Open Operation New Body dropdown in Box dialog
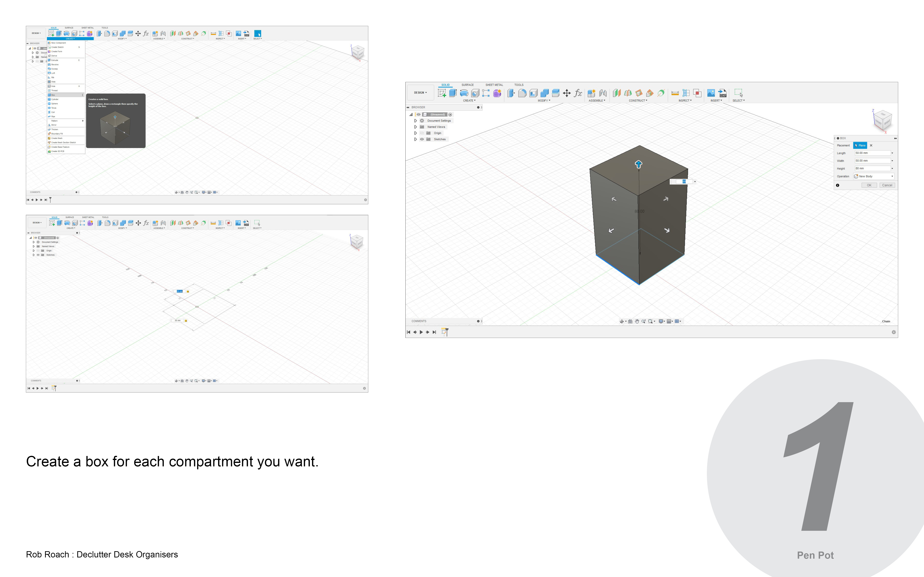Viewport: 924px width, 577px height. [874, 176]
